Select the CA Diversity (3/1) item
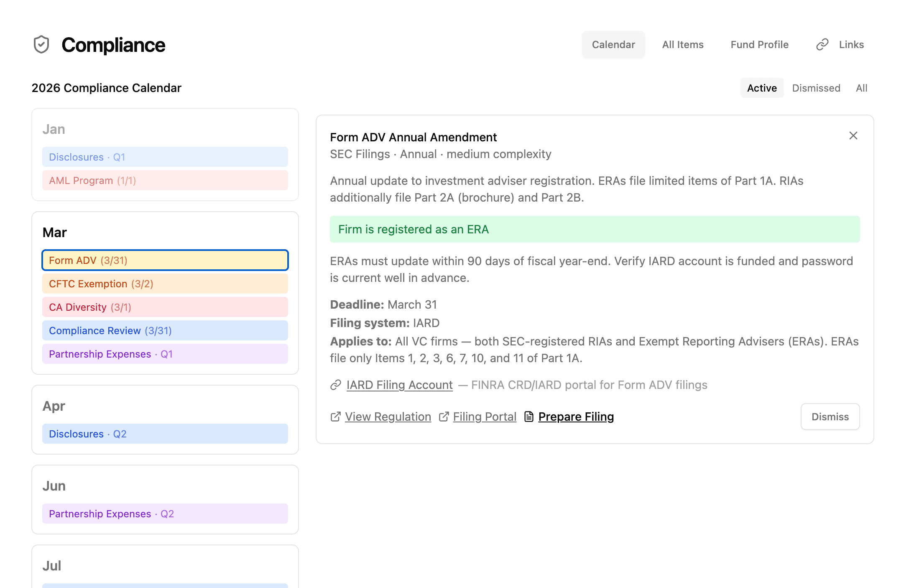 pyautogui.click(x=165, y=307)
